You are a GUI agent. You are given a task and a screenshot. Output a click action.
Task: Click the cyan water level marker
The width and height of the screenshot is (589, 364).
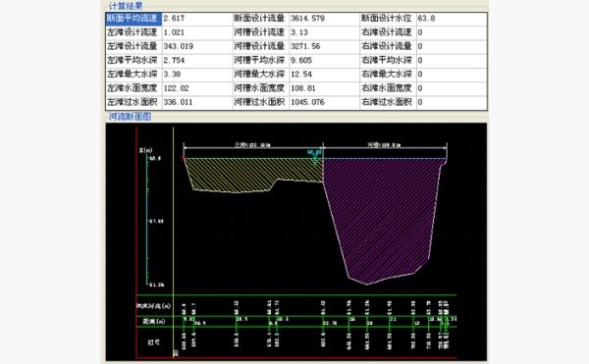click(x=315, y=155)
